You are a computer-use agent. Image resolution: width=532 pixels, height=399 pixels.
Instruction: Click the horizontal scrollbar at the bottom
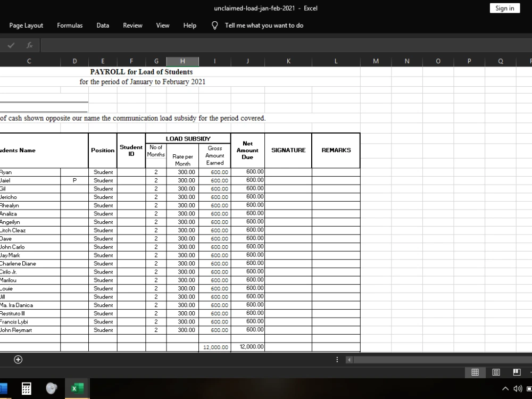coord(442,360)
